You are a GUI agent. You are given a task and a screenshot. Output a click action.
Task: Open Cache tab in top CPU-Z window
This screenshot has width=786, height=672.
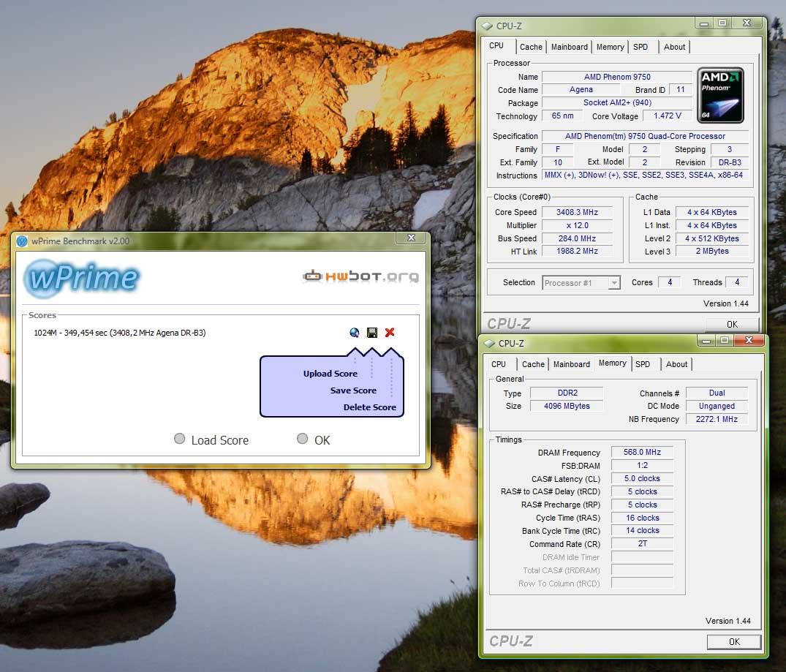click(x=531, y=47)
